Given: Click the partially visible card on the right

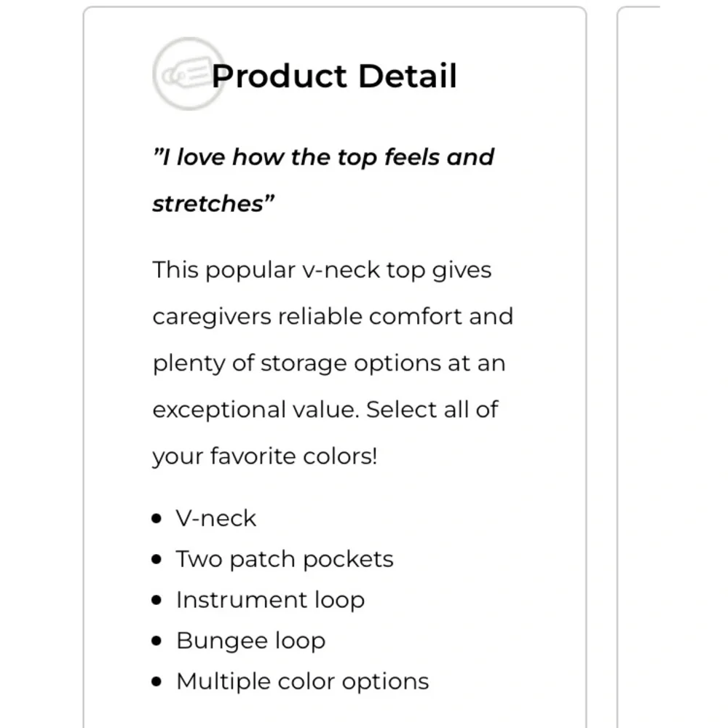Looking at the screenshot, I should 639,364.
